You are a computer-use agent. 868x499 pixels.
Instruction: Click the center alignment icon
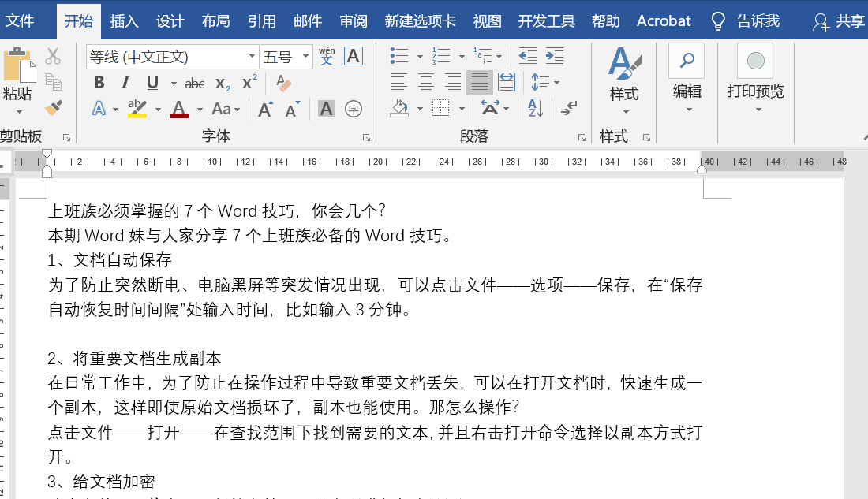pyautogui.click(x=425, y=82)
